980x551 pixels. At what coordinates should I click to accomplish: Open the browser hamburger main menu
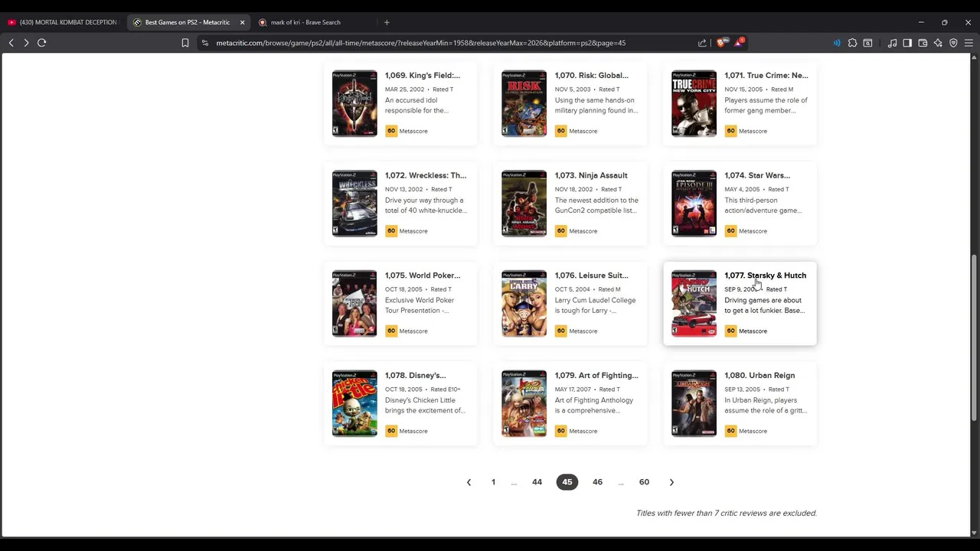point(969,43)
